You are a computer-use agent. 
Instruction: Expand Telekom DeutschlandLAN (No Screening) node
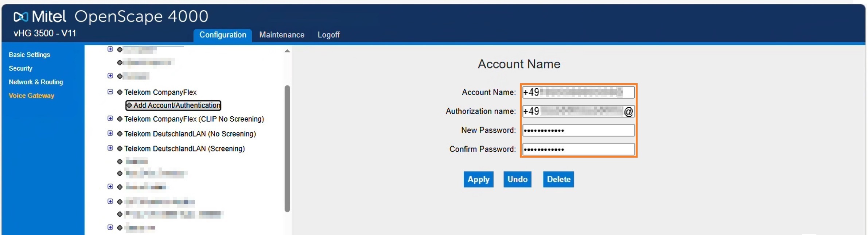[110, 134]
